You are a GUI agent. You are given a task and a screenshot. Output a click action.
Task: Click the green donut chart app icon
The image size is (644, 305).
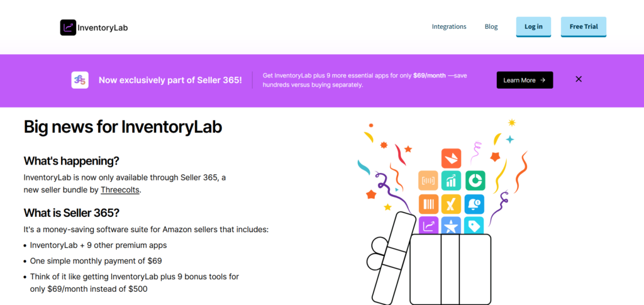pos(474,180)
